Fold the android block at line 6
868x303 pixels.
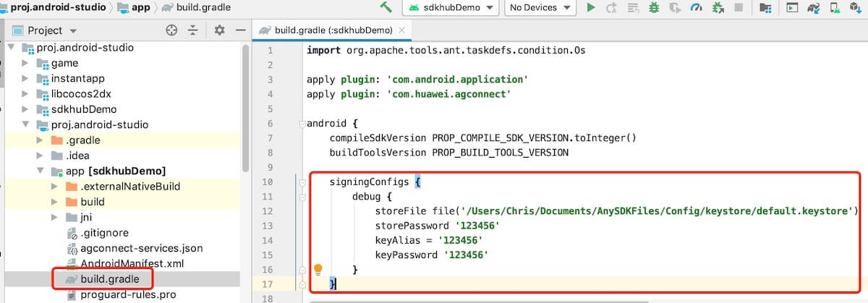[x=302, y=123]
